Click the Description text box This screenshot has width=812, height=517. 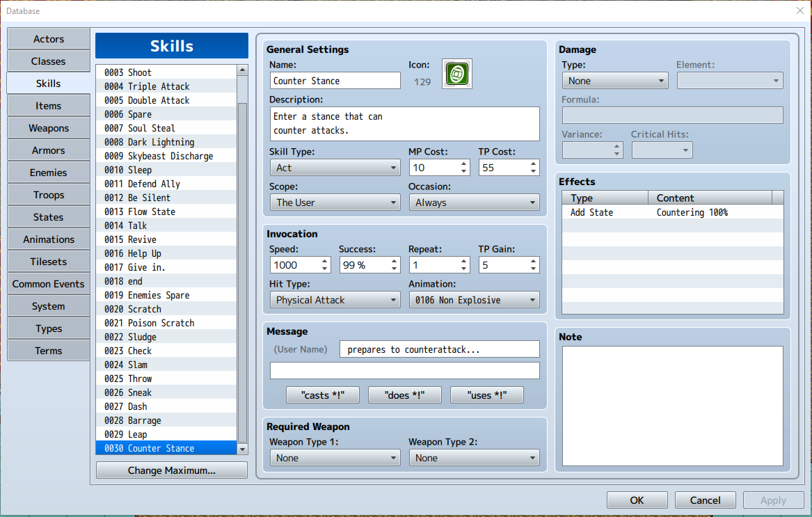[404, 124]
